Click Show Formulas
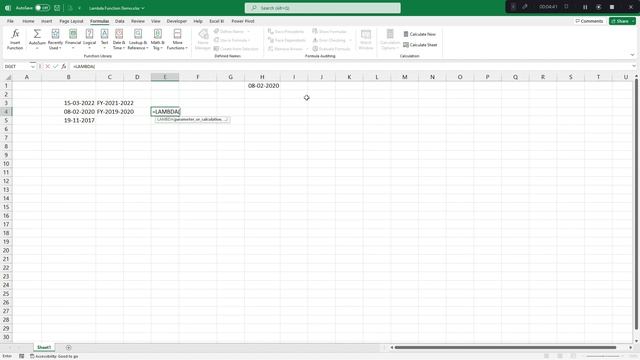This screenshot has height=360, width=640. point(329,31)
